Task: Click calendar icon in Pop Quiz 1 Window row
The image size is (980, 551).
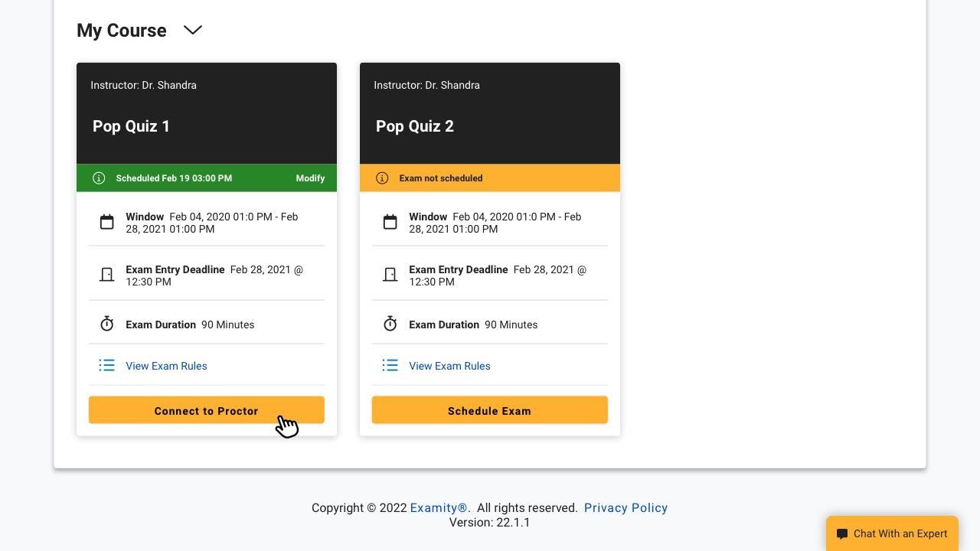Action: click(x=107, y=223)
